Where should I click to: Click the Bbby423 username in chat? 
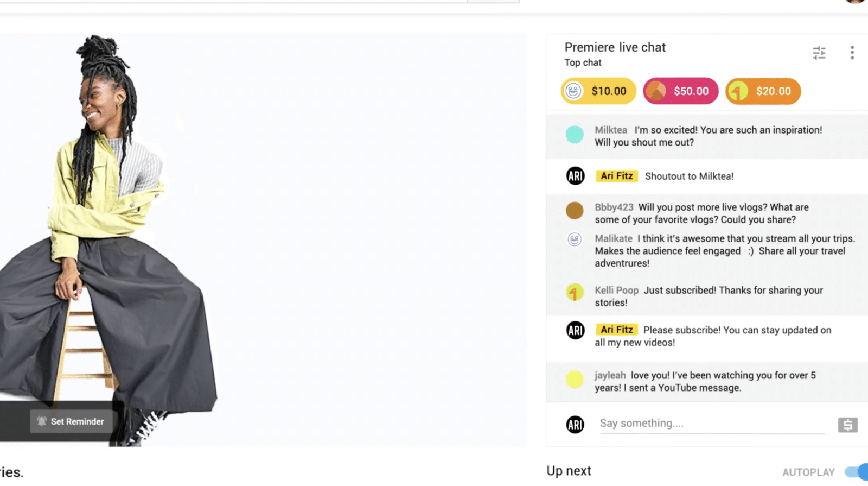(x=614, y=207)
